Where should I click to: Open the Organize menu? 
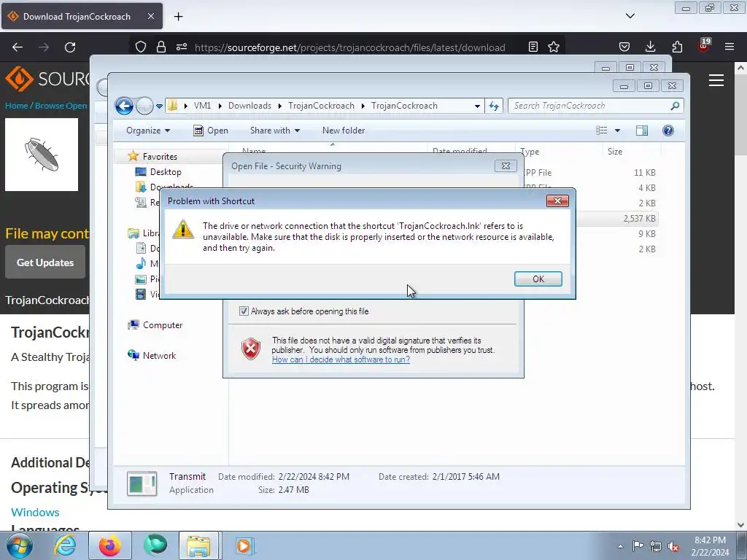coord(147,131)
